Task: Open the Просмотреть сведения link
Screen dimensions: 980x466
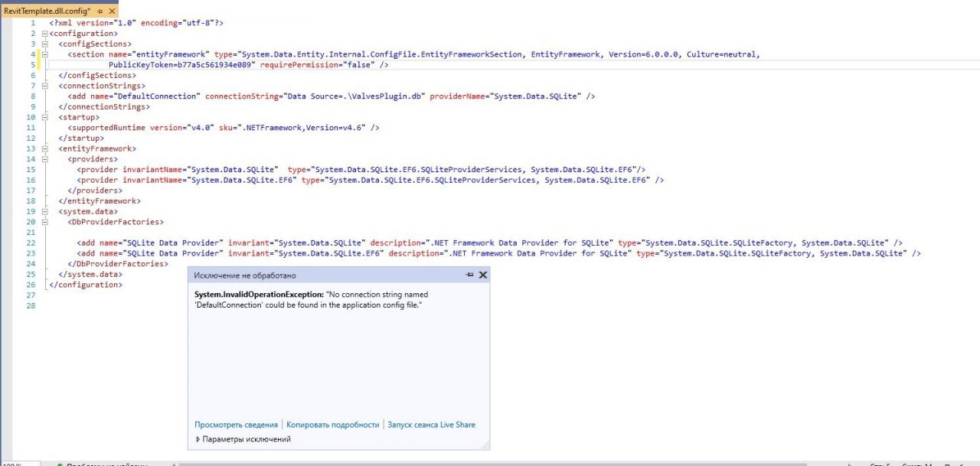Action: point(236,425)
